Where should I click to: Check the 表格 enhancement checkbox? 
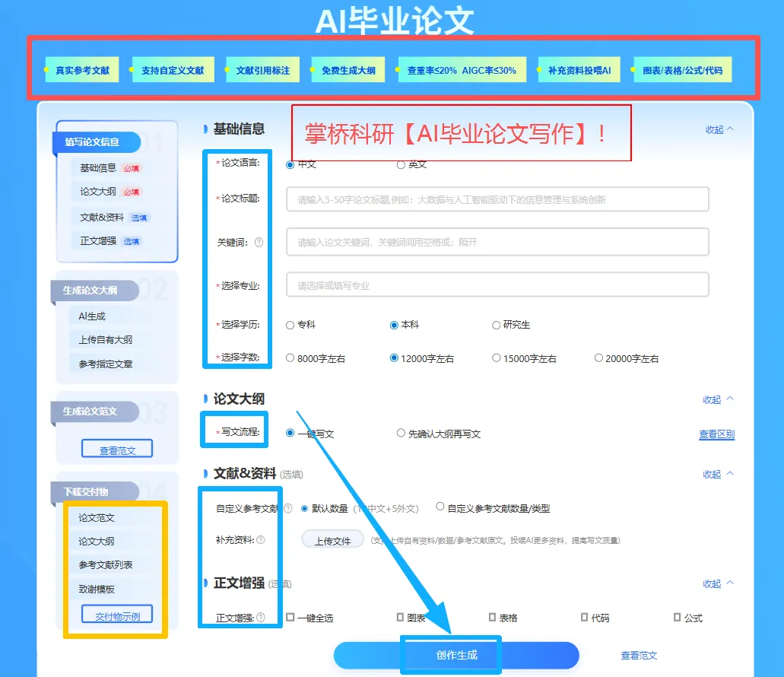click(x=493, y=618)
